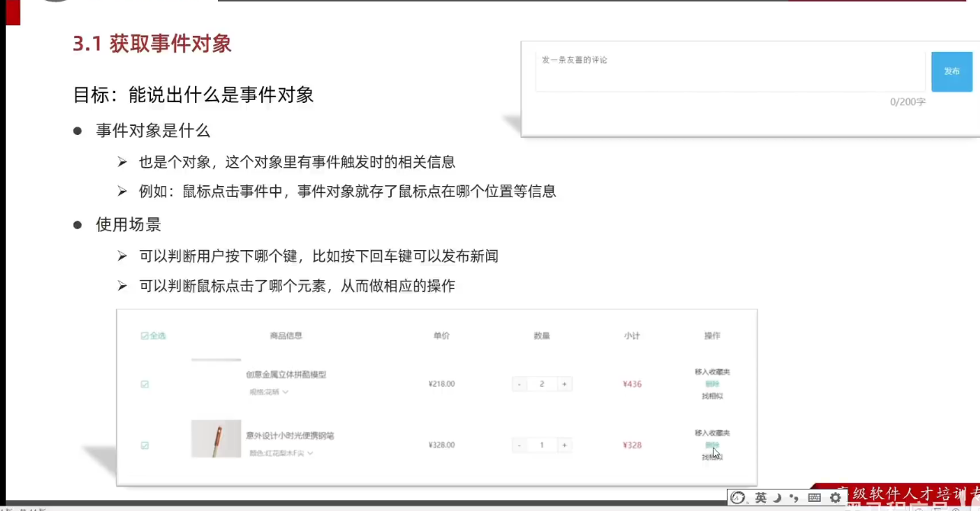Open the input method settings gear in taskbar
This screenshot has height=511, width=980.
pos(834,497)
